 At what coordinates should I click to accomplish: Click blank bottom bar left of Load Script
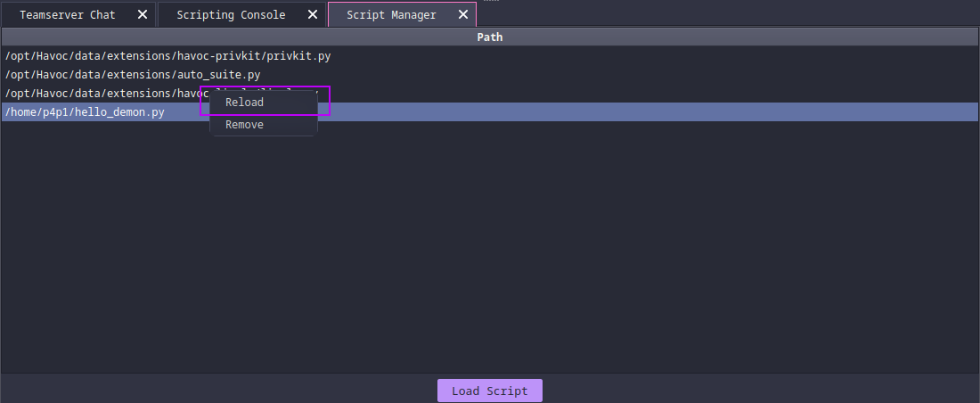pyautogui.click(x=223, y=391)
